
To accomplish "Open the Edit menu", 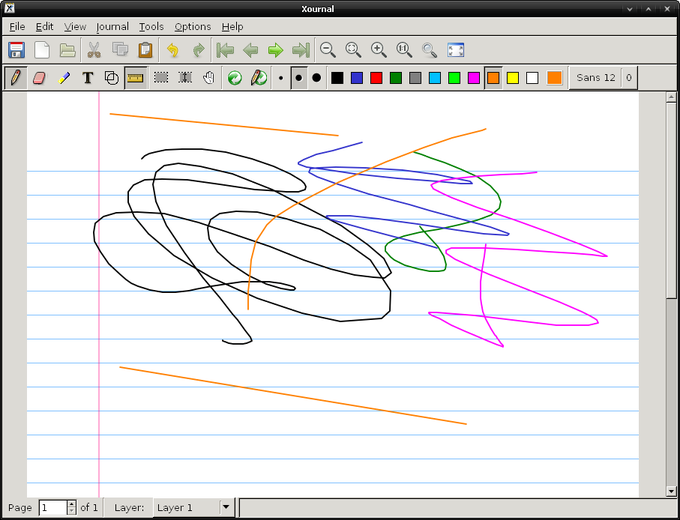I will (x=44, y=26).
